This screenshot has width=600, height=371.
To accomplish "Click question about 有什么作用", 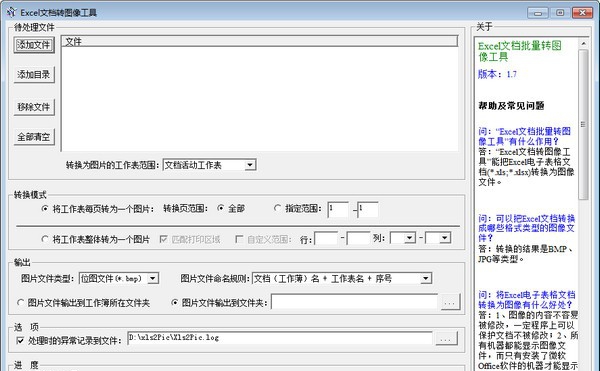I will tap(524, 136).
